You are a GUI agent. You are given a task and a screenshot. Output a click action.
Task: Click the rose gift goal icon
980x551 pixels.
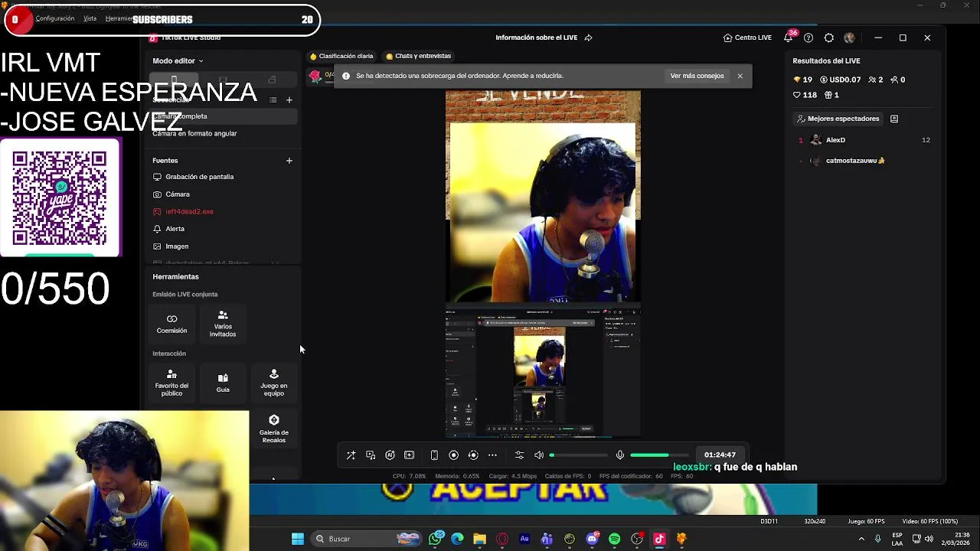point(315,75)
